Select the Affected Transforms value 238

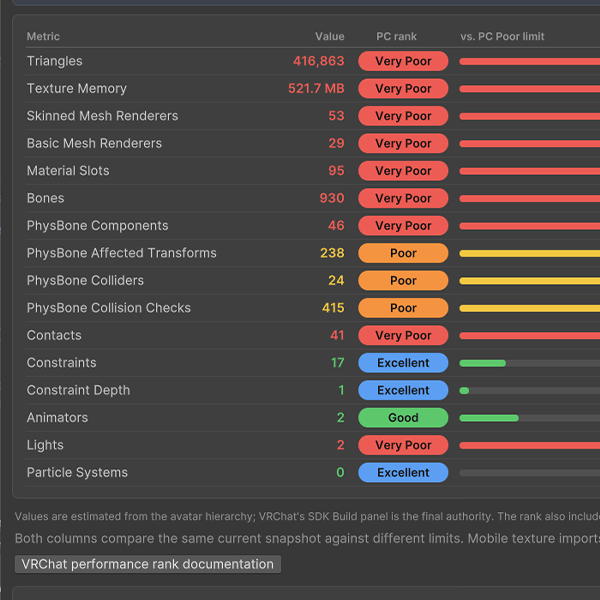(x=332, y=253)
